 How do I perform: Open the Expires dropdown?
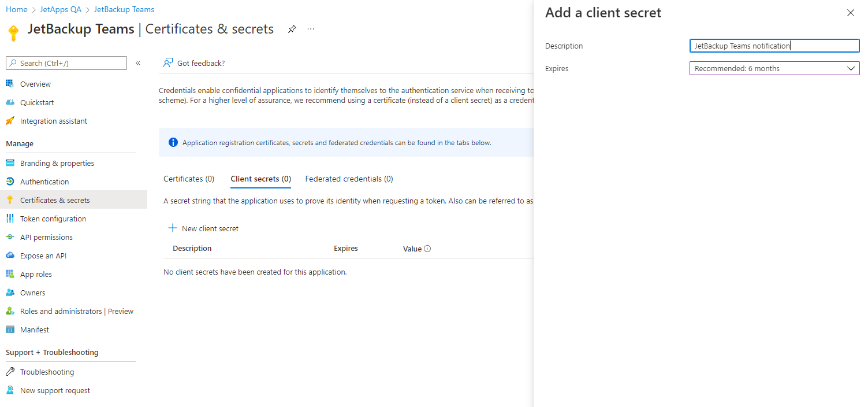(x=774, y=68)
